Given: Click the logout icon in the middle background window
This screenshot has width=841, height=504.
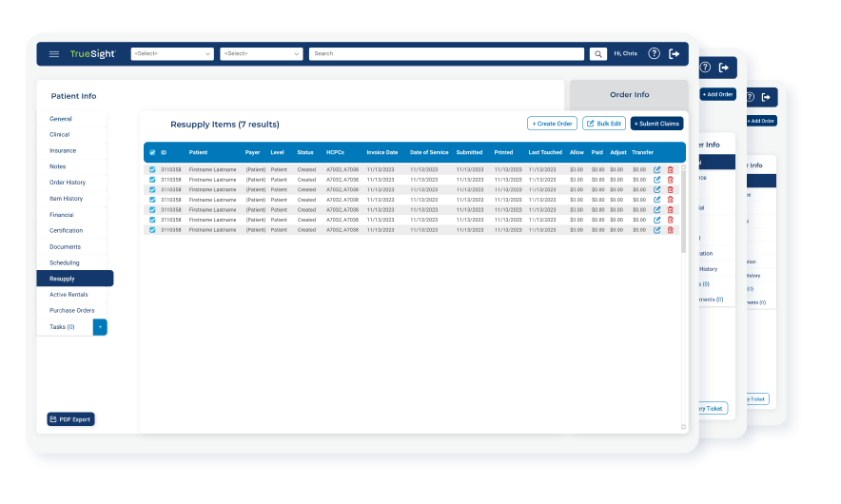Looking at the screenshot, I should 724,68.
